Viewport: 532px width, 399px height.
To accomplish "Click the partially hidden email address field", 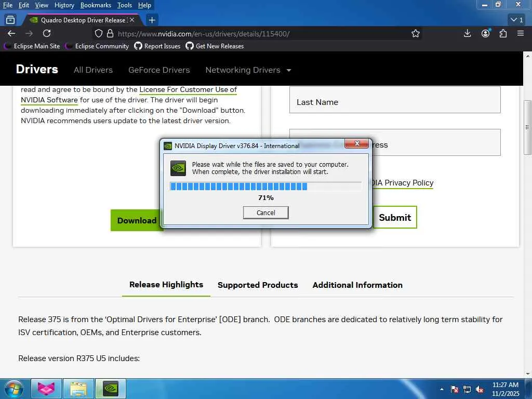I will 436,142.
